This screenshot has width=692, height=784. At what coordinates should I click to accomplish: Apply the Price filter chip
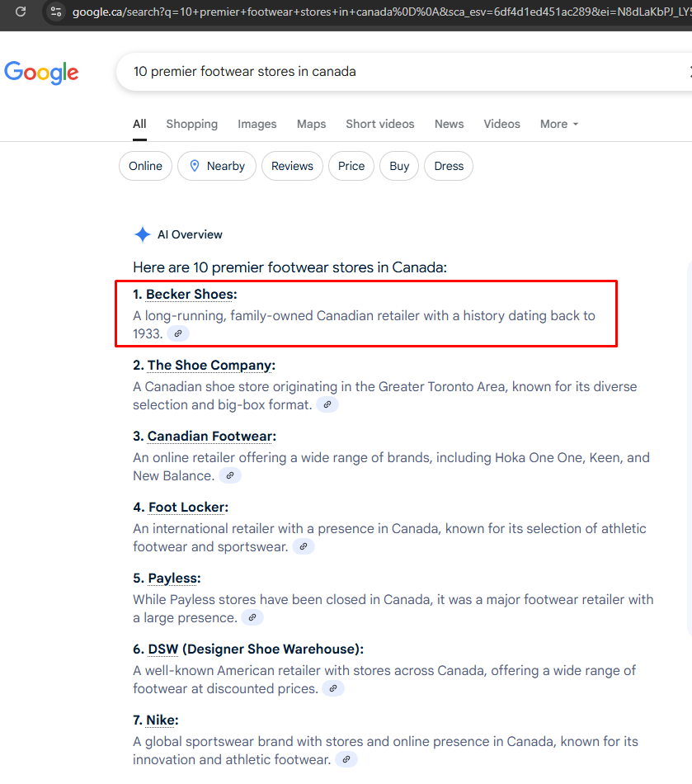point(351,166)
